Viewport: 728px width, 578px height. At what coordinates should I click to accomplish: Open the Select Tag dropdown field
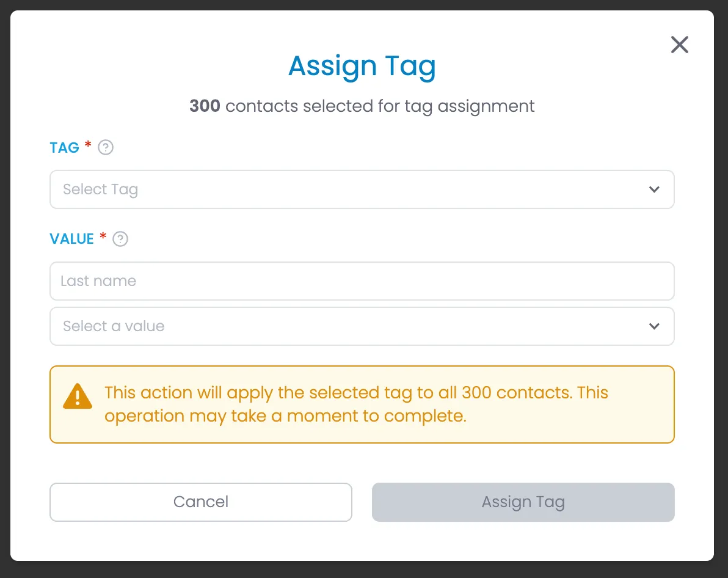[362, 189]
